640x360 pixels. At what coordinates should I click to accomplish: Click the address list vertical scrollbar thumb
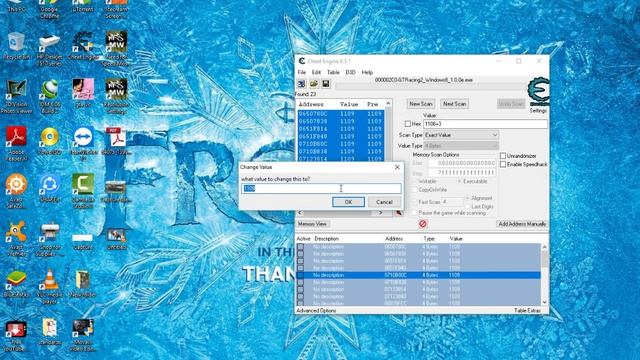click(544, 260)
